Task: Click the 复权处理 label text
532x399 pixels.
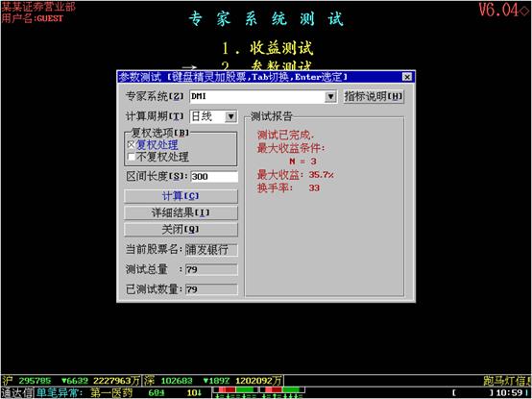Action: click(x=157, y=145)
